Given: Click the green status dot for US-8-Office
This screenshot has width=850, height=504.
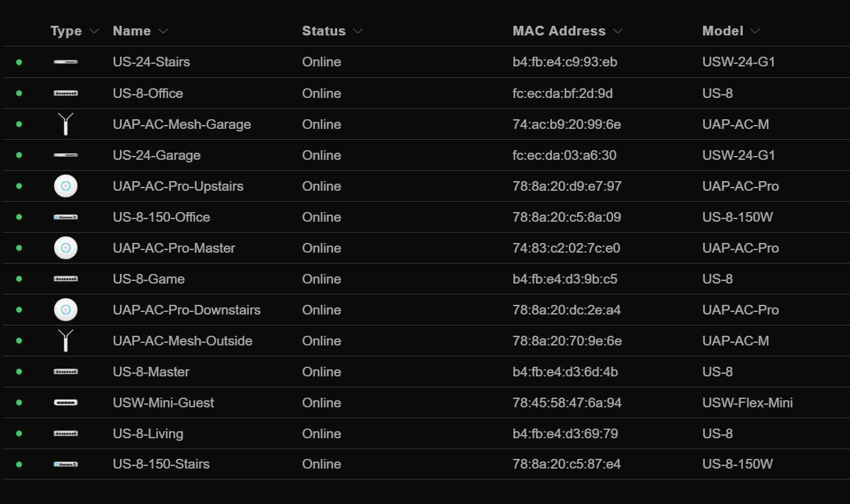Looking at the screenshot, I should coord(19,93).
